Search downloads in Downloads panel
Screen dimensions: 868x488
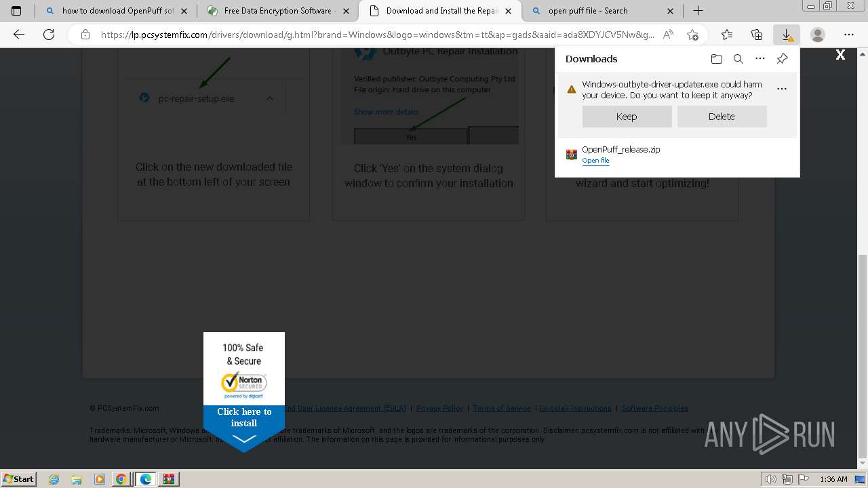[738, 59]
